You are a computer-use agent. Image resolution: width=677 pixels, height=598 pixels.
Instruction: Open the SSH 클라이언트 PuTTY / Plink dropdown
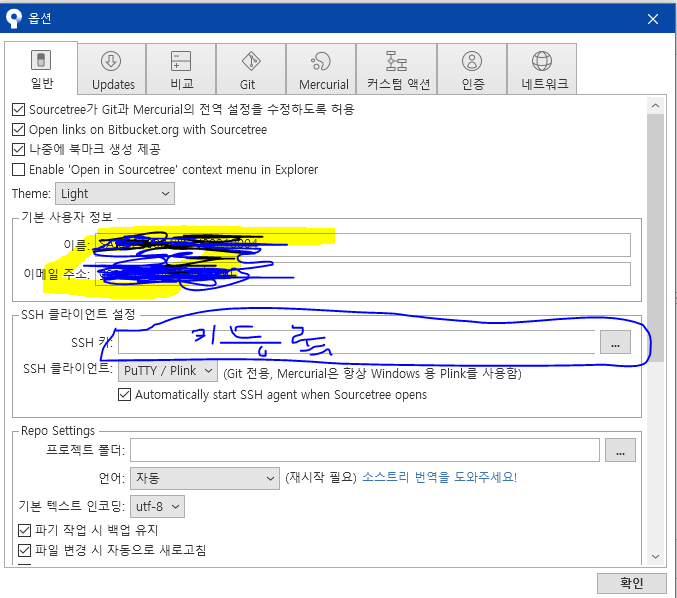[168, 371]
